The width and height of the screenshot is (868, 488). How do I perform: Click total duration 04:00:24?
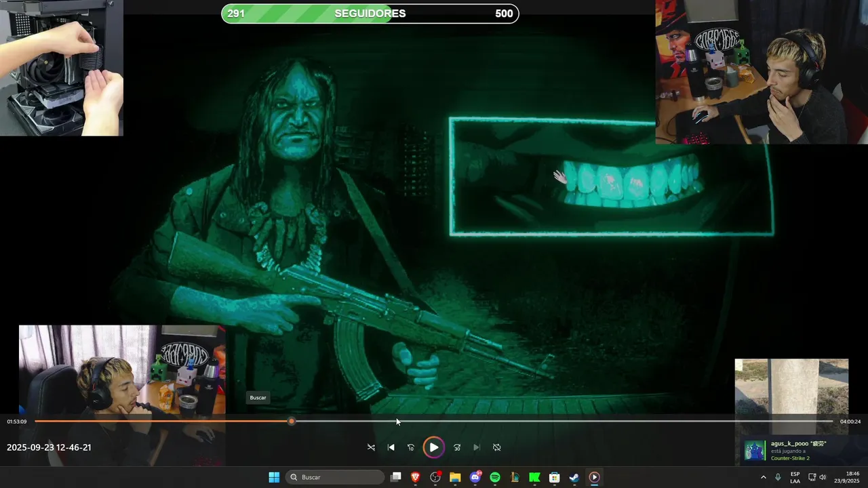pos(850,422)
